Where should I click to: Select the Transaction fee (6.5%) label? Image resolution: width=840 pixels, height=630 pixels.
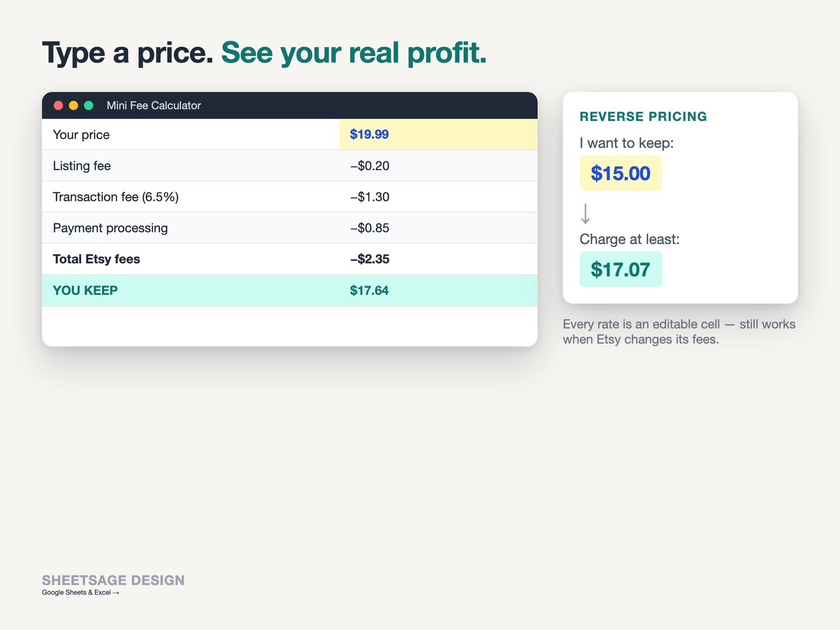[x=116, y=197]
